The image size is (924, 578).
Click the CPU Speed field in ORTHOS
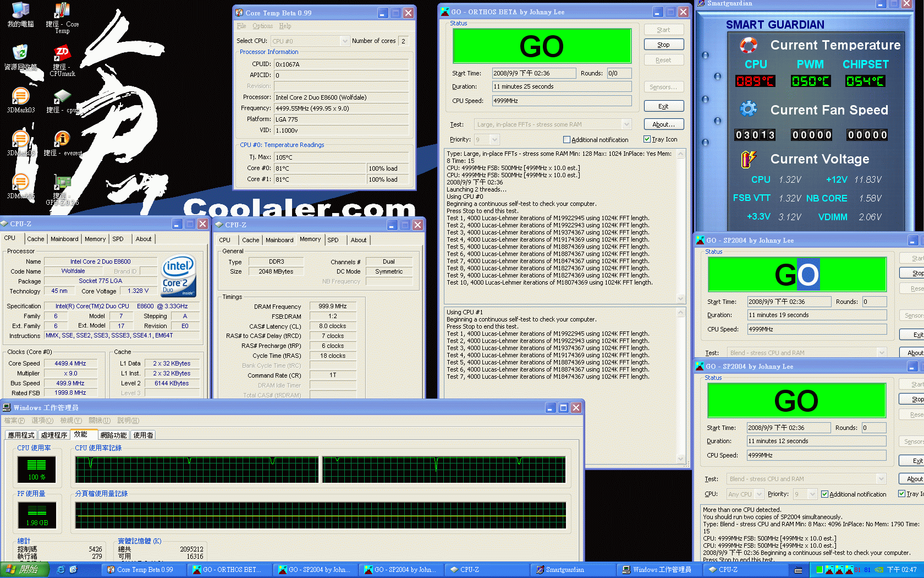coord(562,101)
